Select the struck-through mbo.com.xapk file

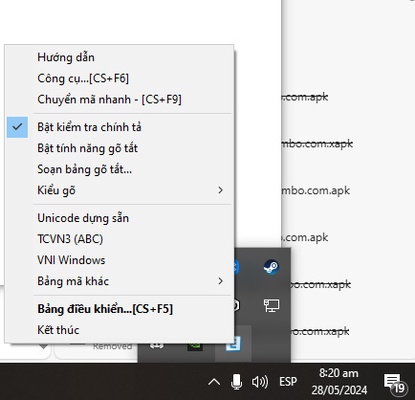(317, 144)
